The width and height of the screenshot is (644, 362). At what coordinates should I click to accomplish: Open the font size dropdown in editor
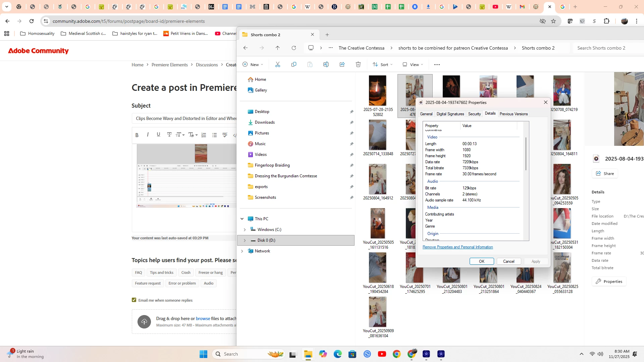180,135
